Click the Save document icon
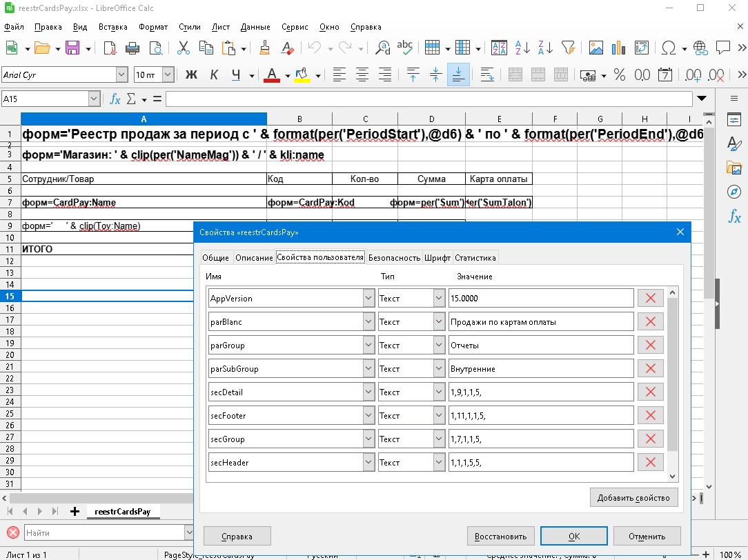 pos(72,48)
